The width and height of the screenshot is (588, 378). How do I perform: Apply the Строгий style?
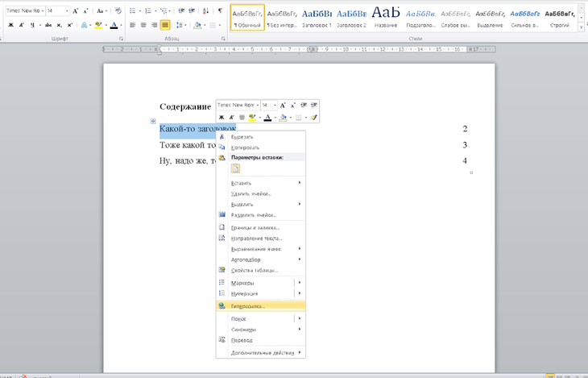pyautogui.click(x=560, y=18)
